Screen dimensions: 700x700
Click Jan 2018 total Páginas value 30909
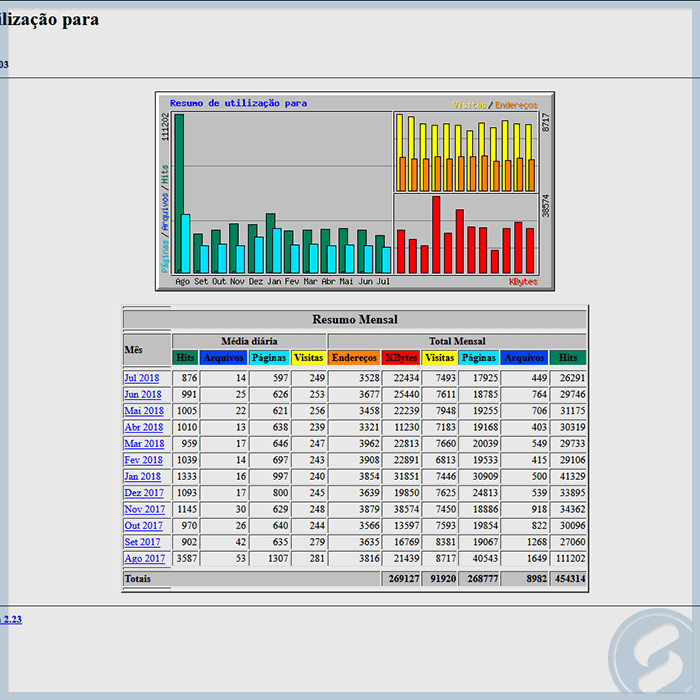coord(485,477)
